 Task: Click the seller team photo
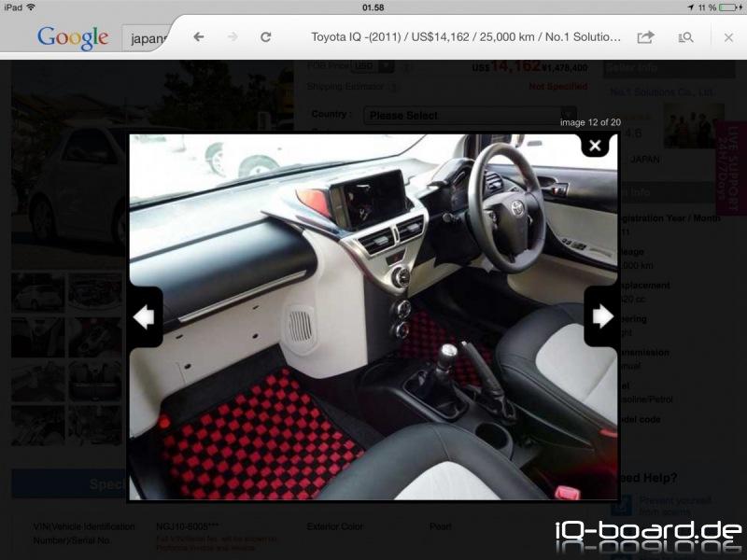[x=693, y=125]
